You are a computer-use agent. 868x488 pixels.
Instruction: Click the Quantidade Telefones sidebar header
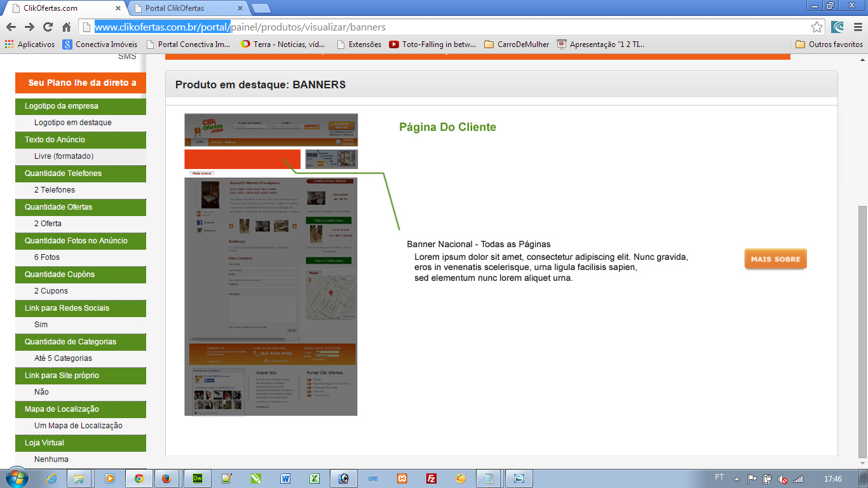[81, 173]
